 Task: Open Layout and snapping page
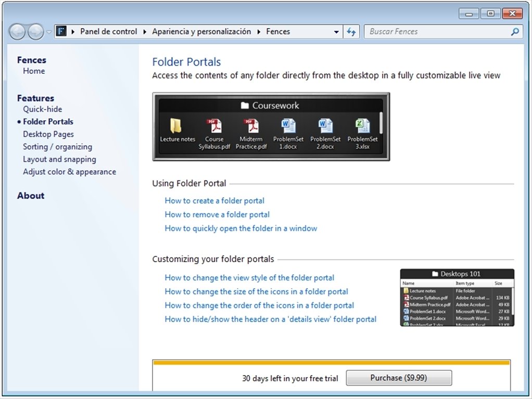click(x=59, y=159)
